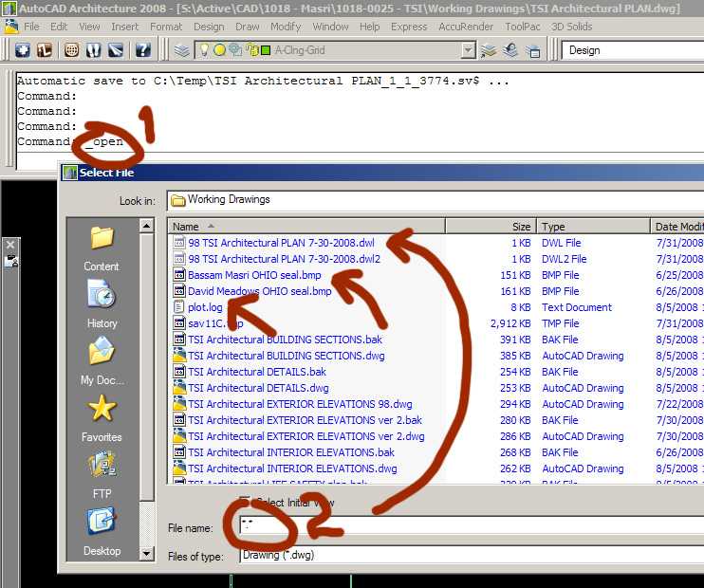The width and height of the screenshot is (704, 588).
Task: Open the Files of type Drawing (*.dwg) dropdown
Action: click(x=472, y=555)
